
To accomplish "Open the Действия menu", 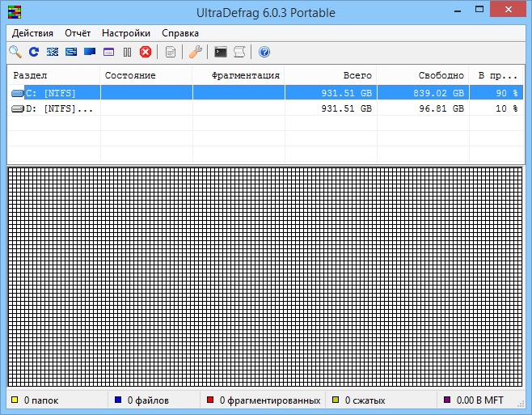I will pyautogui.click(x=32, y=33).
